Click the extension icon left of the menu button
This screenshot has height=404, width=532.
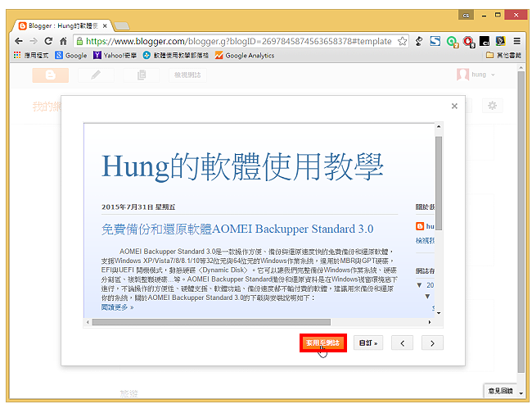(x=500, y=41)
